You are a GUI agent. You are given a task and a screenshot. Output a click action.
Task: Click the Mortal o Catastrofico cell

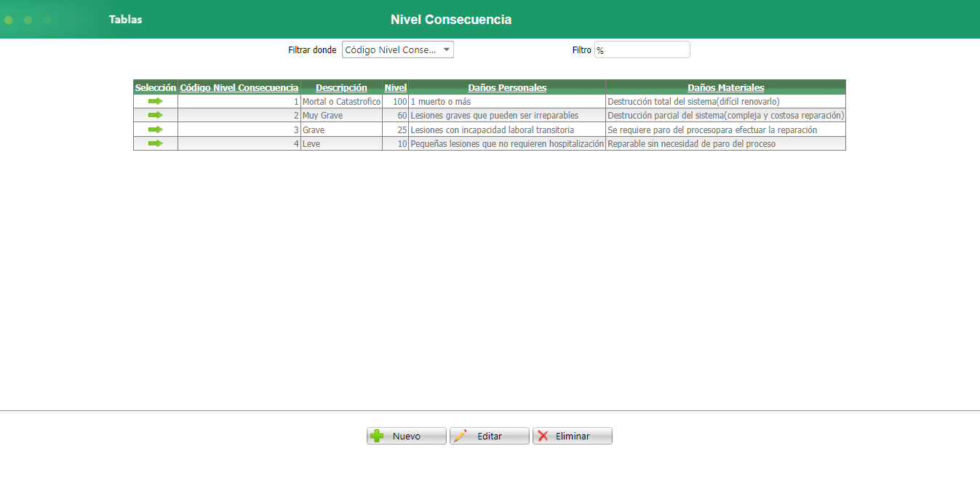tap(341, 102)
